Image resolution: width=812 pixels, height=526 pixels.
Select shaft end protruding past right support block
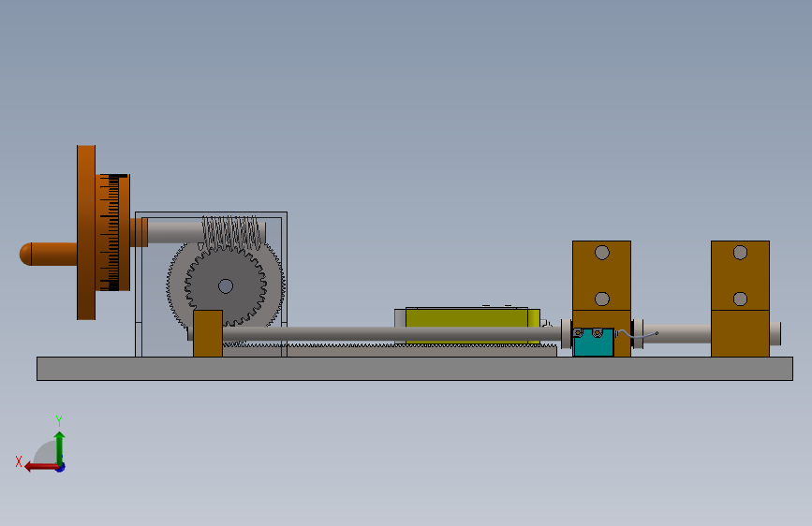(775, 334)
